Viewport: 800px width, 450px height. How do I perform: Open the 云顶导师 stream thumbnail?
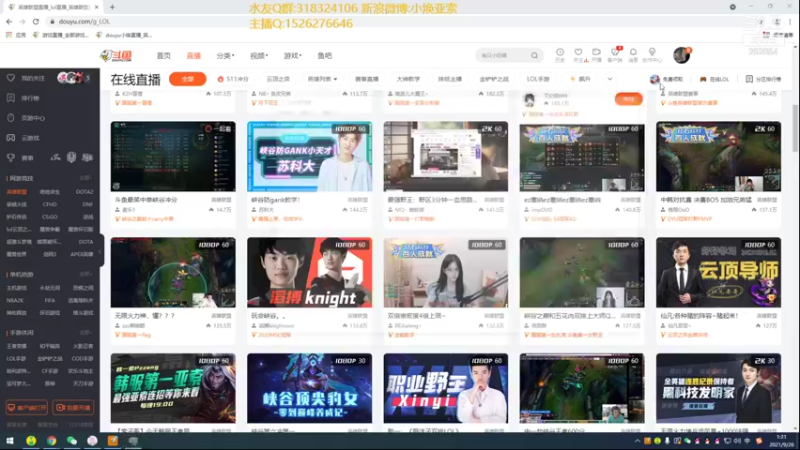point(718,272)
